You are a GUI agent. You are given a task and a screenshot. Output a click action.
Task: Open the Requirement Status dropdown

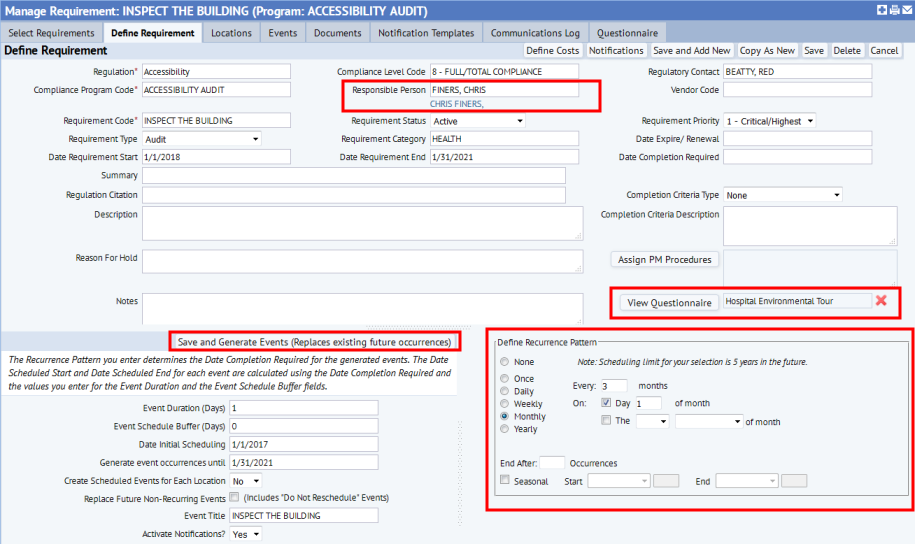coord(478,121)
